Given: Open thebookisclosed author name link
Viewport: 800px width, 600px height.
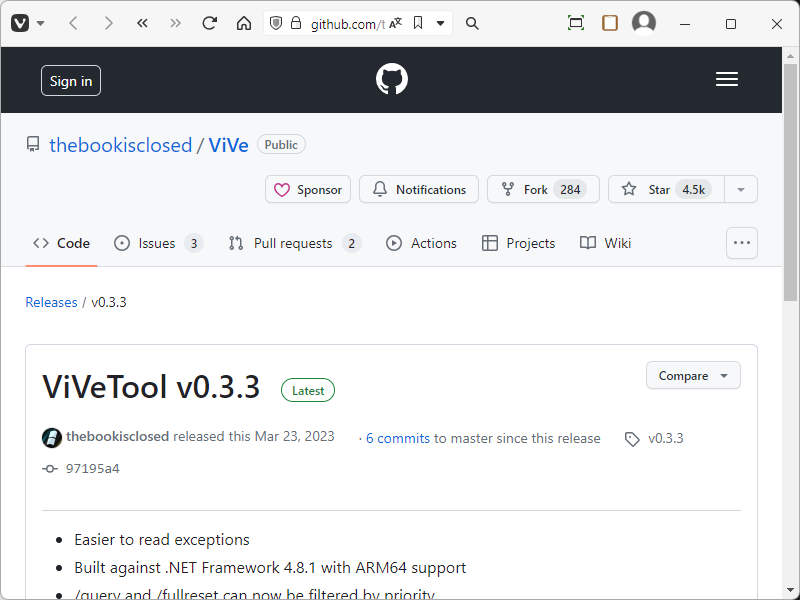Looking at the screenshot, I should coord(117,437).
